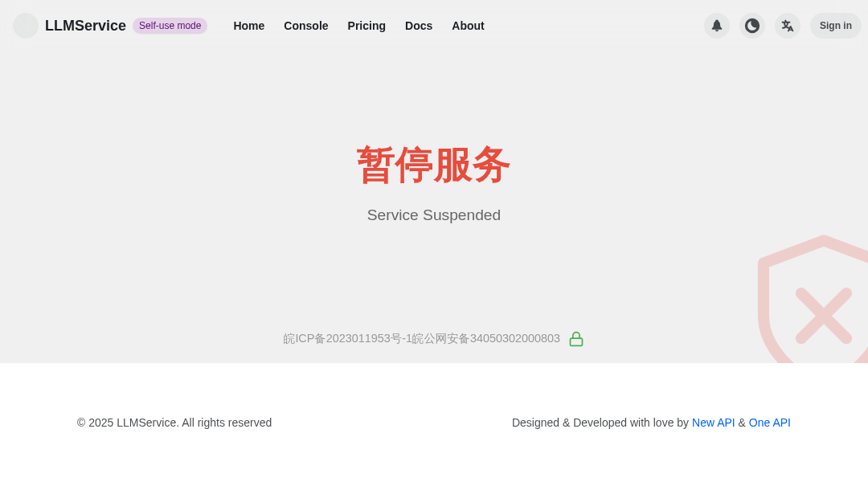Click the Self-use mode badge
Screen dimensions: 868x482
pos(170,26)
